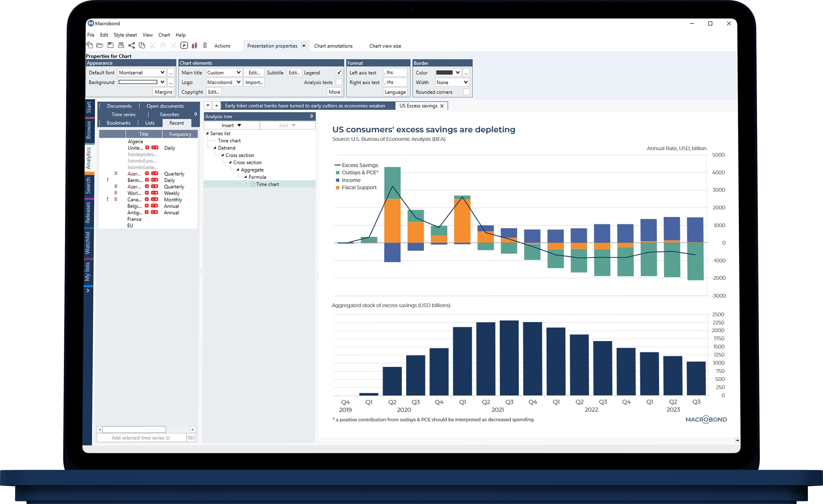This screenshot has width=823, height=504.
Task: Click the Margins button
Action: pos(163,92)
